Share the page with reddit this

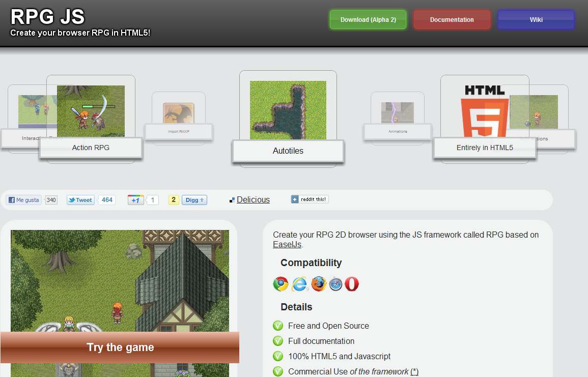pyautogui.click(x=309, y=199)
